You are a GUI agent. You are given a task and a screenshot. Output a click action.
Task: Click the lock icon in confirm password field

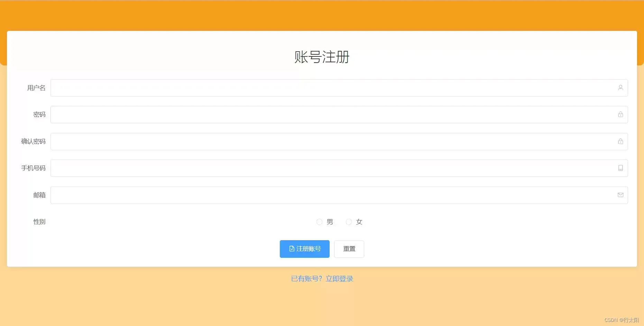tap(620, 141)
